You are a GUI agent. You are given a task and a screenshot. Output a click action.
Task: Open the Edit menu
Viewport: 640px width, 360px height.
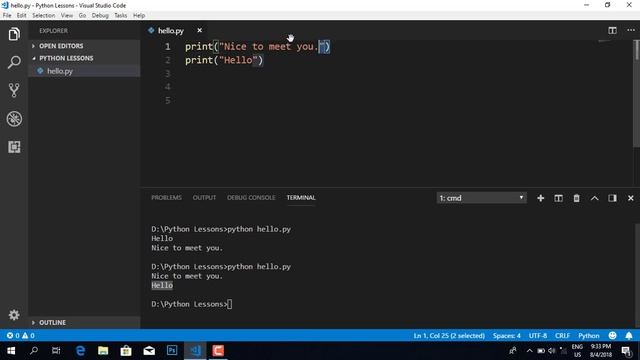(21, 16)
